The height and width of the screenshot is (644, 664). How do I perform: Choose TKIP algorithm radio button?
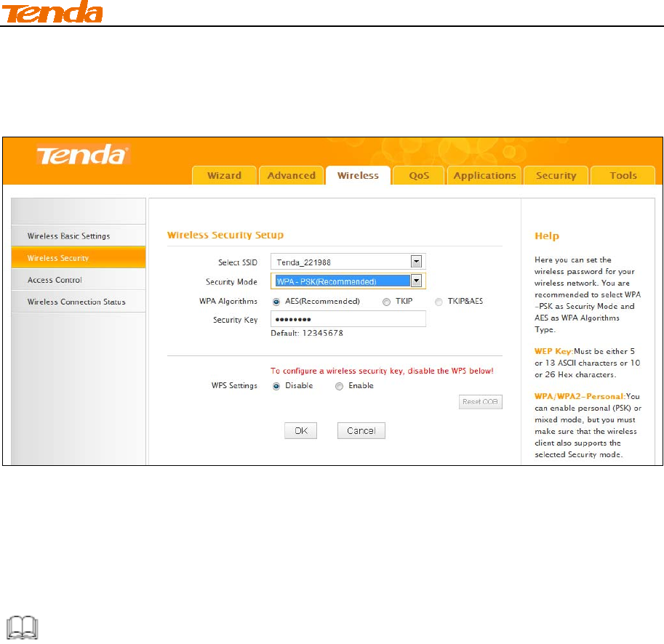[386, 302]
